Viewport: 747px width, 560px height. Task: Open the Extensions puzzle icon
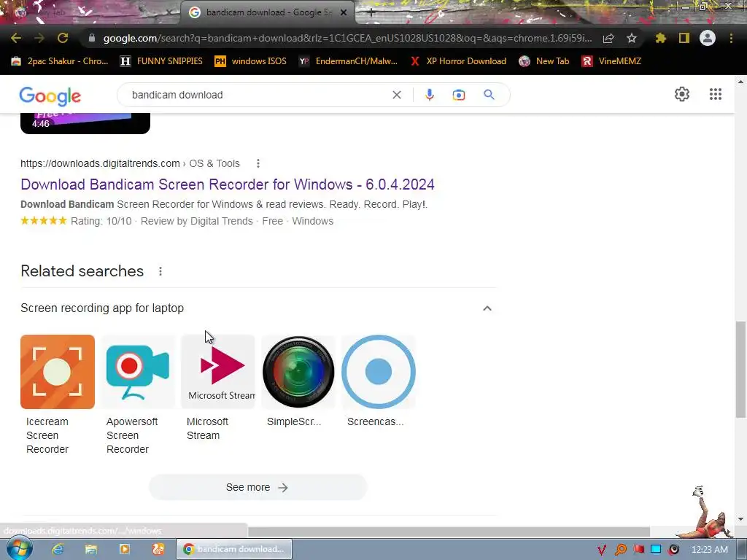660,38
